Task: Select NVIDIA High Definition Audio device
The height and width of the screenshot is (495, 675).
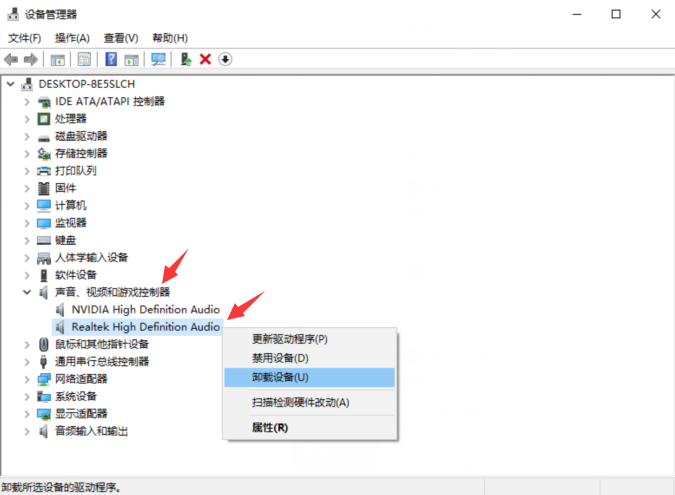Action: 146,309
